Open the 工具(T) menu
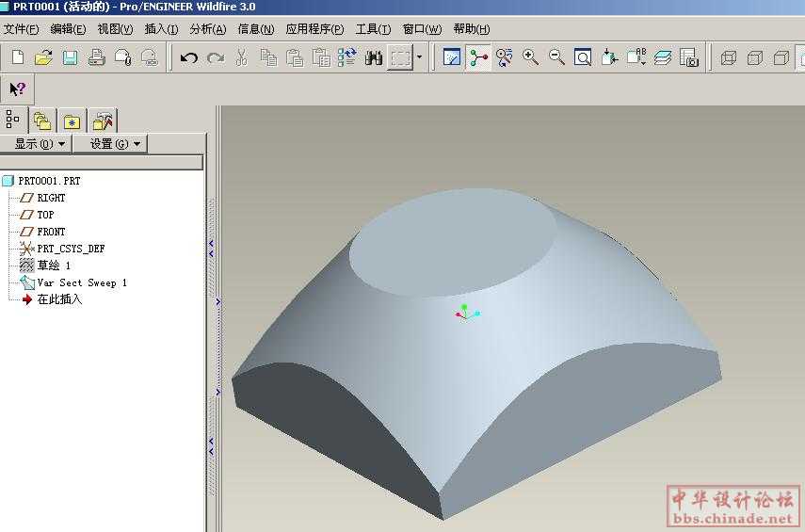Screen dimensions: 805x532 click(373, 29)
